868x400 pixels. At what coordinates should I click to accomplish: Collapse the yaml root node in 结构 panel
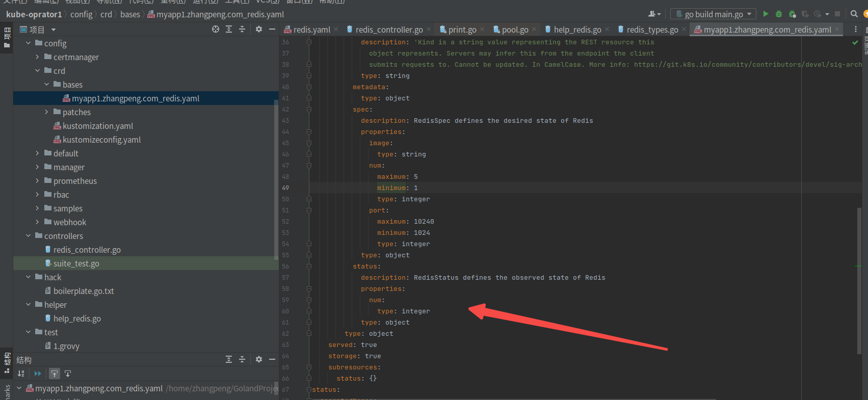point(19,388)
